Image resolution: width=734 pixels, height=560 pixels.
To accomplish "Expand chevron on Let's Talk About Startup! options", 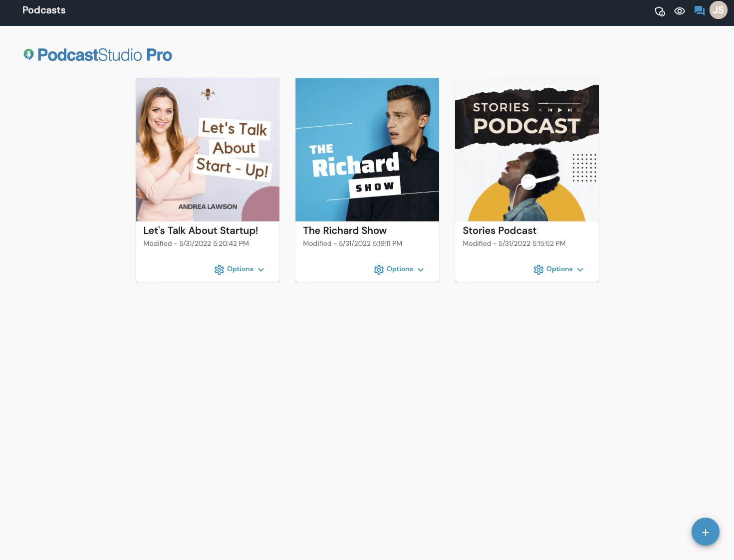I will (261, 270).
